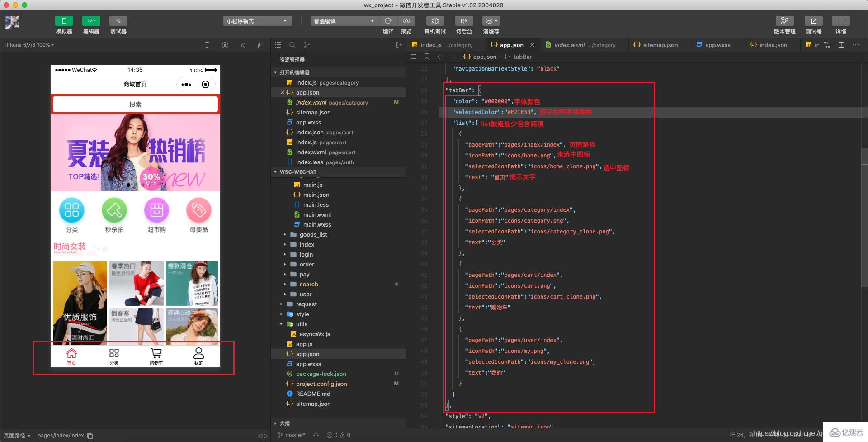
Task: Switch to the index.json tab
Action: pos(773,45)
